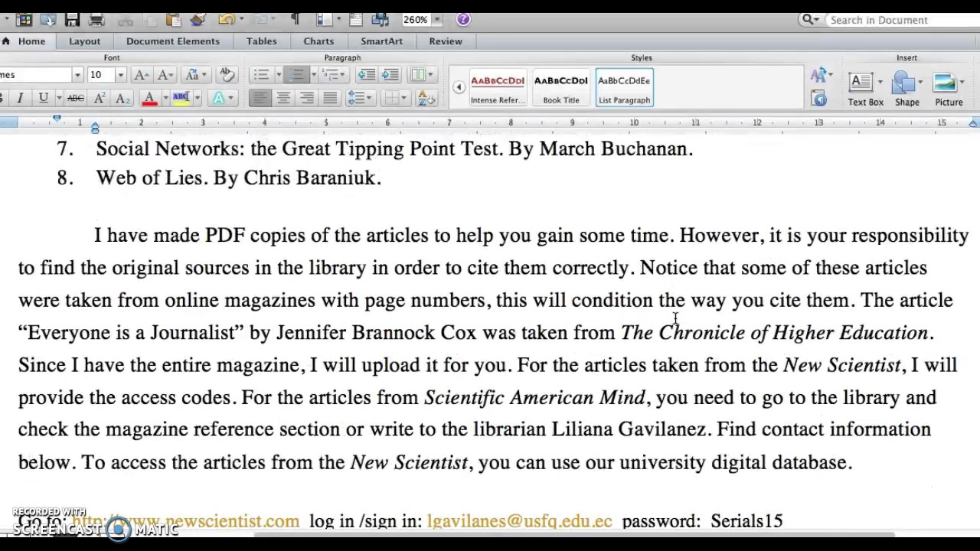Viewport: 980px width, 551px height.
Task: Switch to the Layout tab
Action: 84,41
